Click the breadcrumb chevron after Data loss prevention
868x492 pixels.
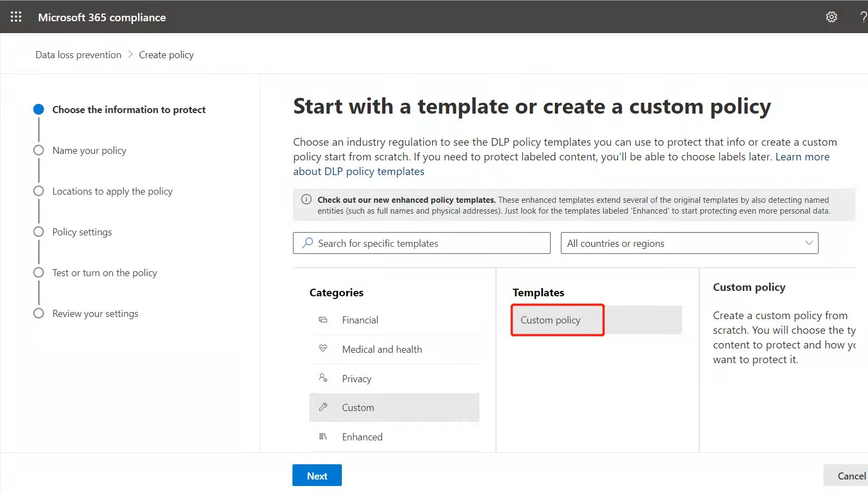[x=130, y=54]
